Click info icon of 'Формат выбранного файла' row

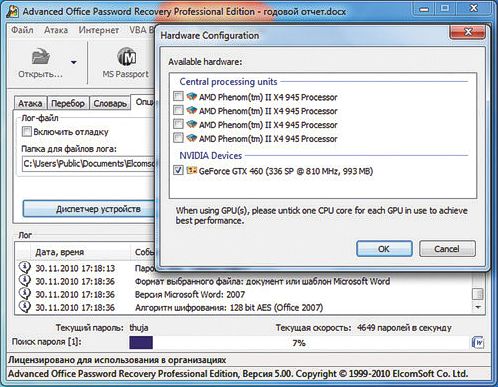click(x=25, y=281)
